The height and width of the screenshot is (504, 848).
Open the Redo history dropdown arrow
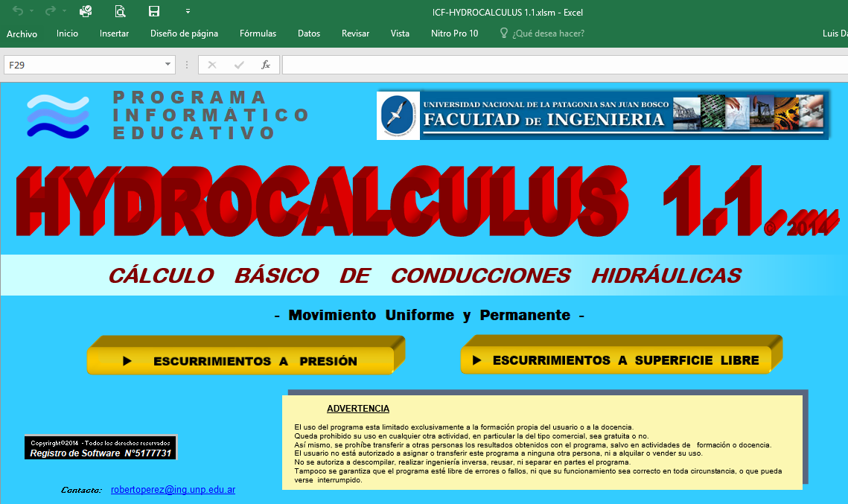[x=64, y=11]
